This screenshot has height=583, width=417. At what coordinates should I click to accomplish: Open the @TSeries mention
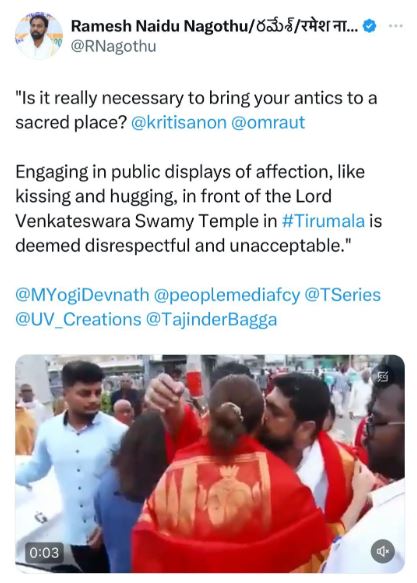point(343,295)
